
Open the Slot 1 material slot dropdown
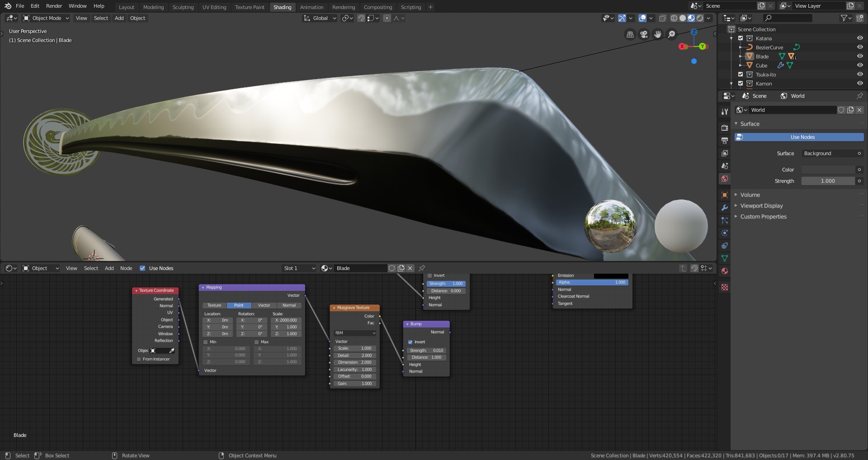299,268
